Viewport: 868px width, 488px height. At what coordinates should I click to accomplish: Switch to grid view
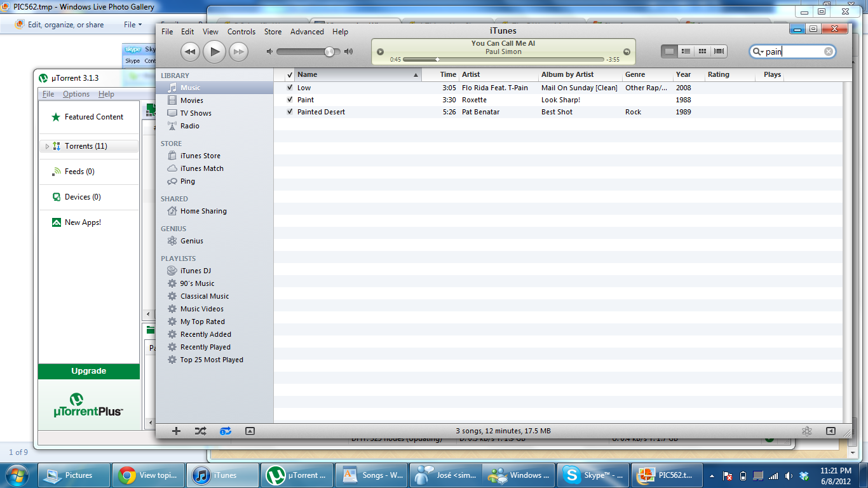pyautogui.click(x=702, y=51)
